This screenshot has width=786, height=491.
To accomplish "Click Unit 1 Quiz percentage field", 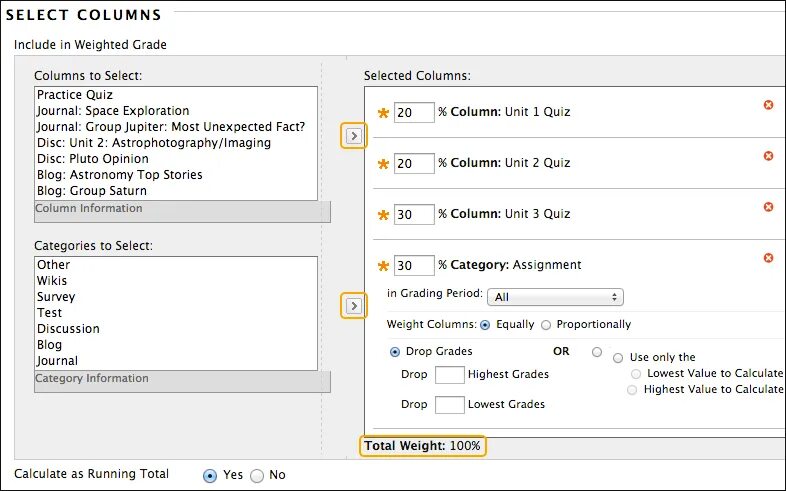I will click(414, 113).
